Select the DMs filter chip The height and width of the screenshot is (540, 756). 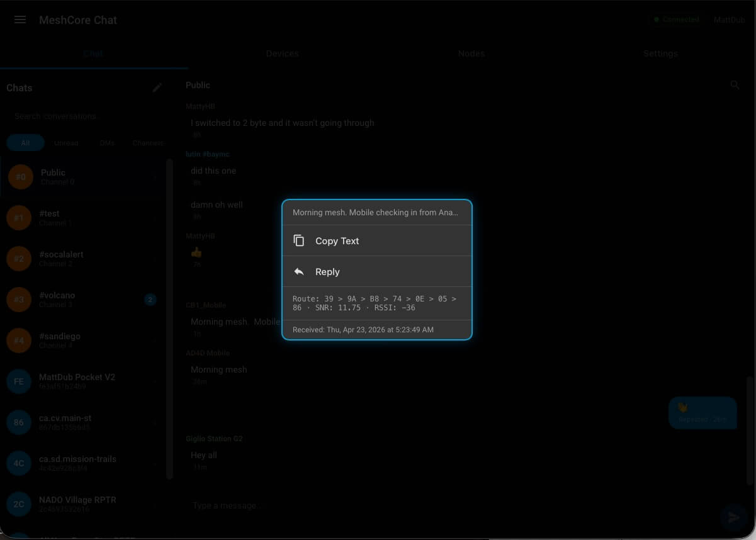click(107, 143)
